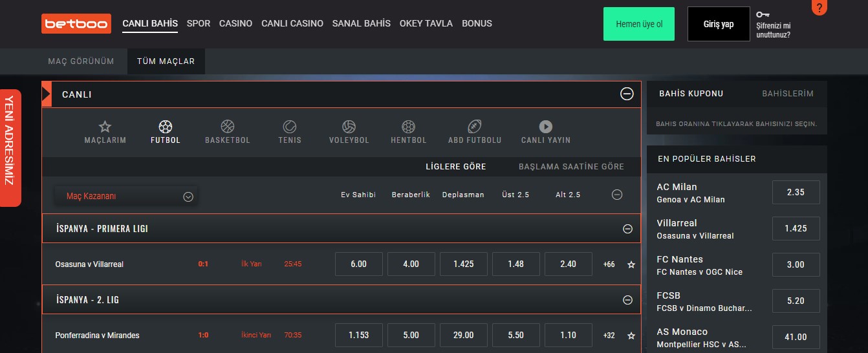Open the Osasuna v Villarreal match
Screen dimensions: 868x353
point(89,264)
